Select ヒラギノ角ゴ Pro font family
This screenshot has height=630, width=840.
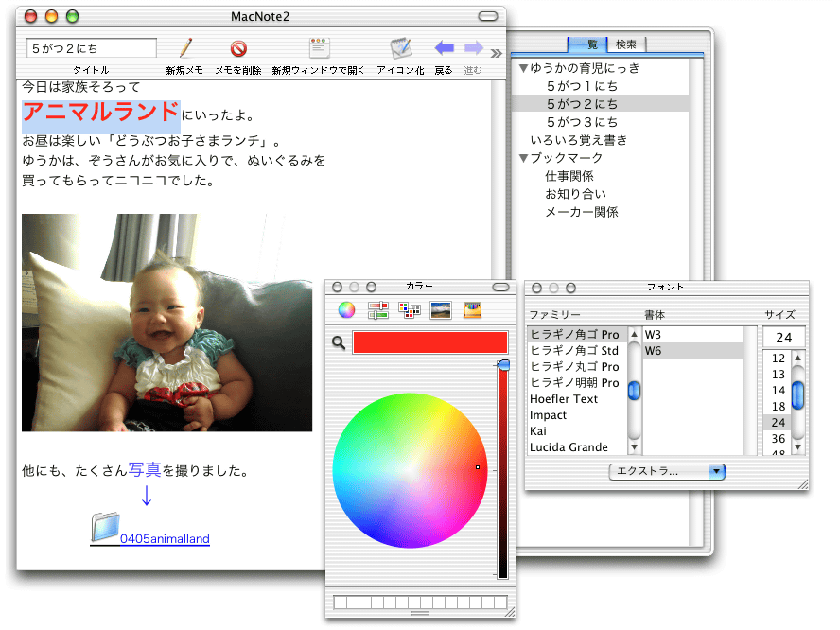tap(576, 334)
